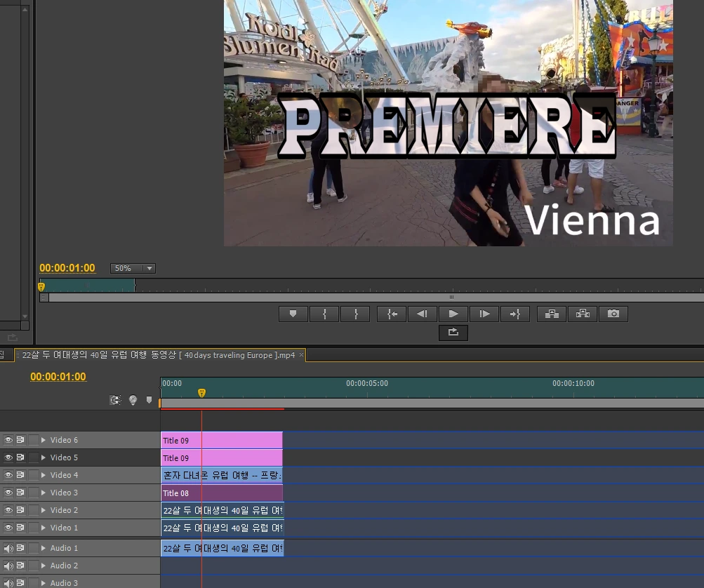Hide Video 3 track output
This screenshot has width=704, height=588.
click(8, 493)
